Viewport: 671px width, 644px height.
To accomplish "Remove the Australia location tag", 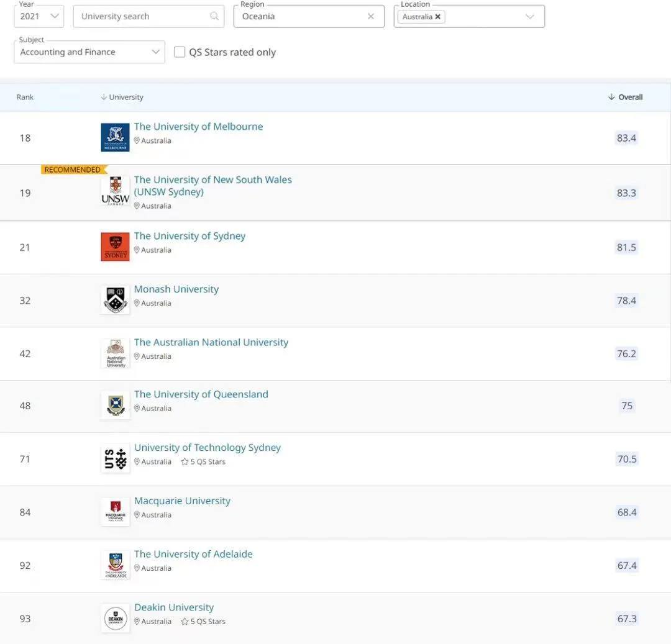I will coord(438,17).
